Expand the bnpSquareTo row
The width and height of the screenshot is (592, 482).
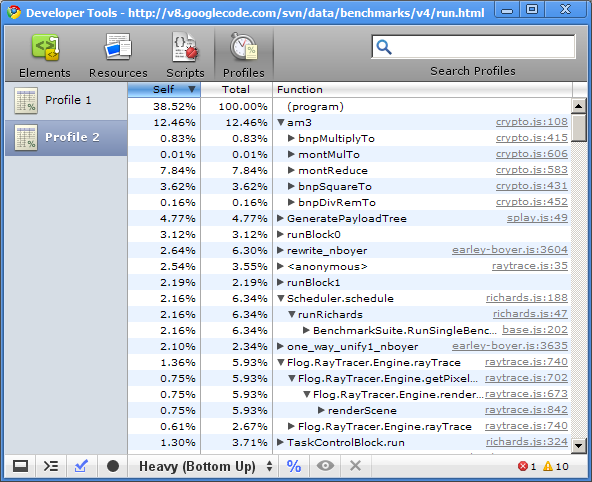(291, 186)
